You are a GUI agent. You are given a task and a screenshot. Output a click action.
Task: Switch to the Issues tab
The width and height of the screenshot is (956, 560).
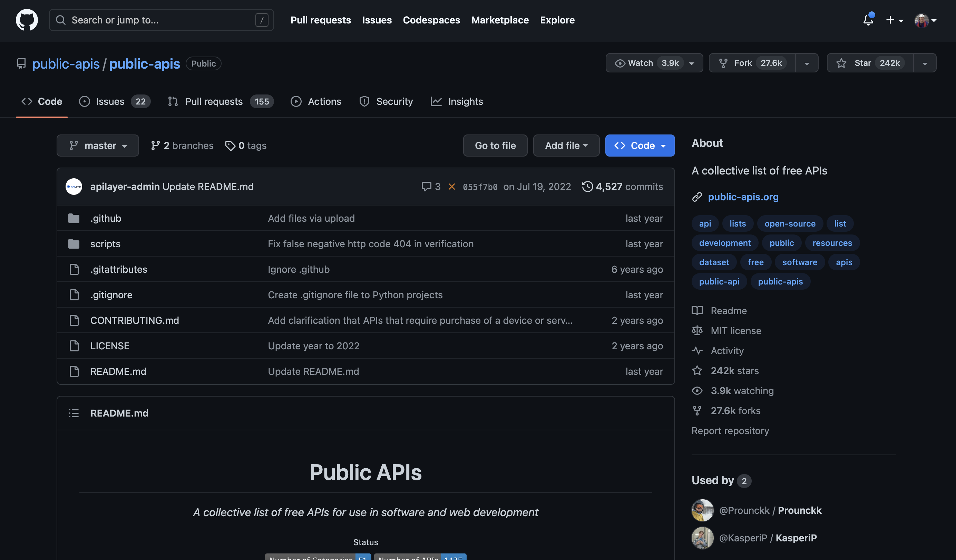click(115, 101)
